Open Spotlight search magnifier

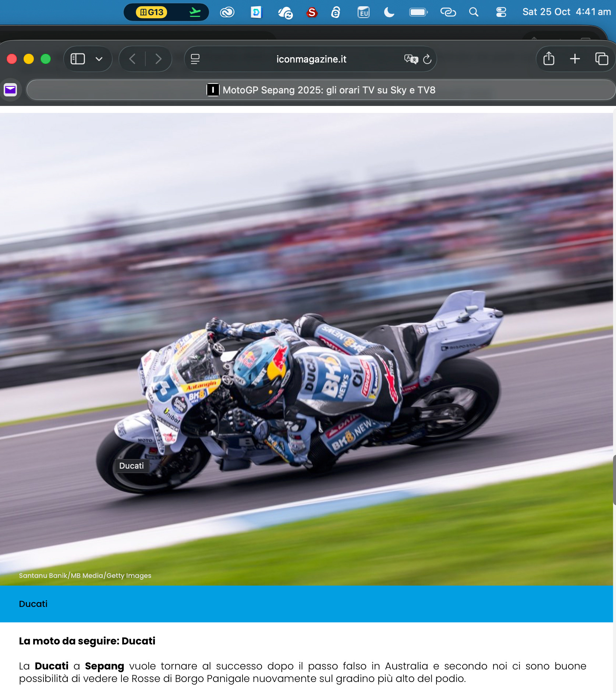coord(474,12)
